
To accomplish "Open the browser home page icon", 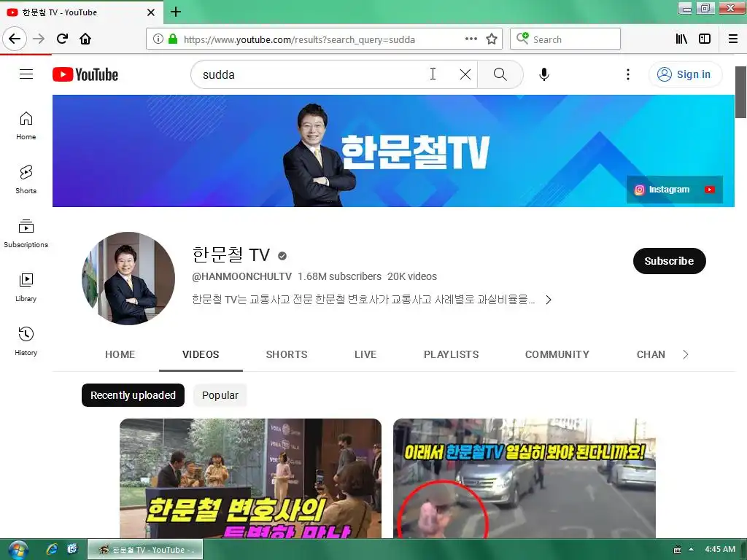I will [x=85, y=39].
